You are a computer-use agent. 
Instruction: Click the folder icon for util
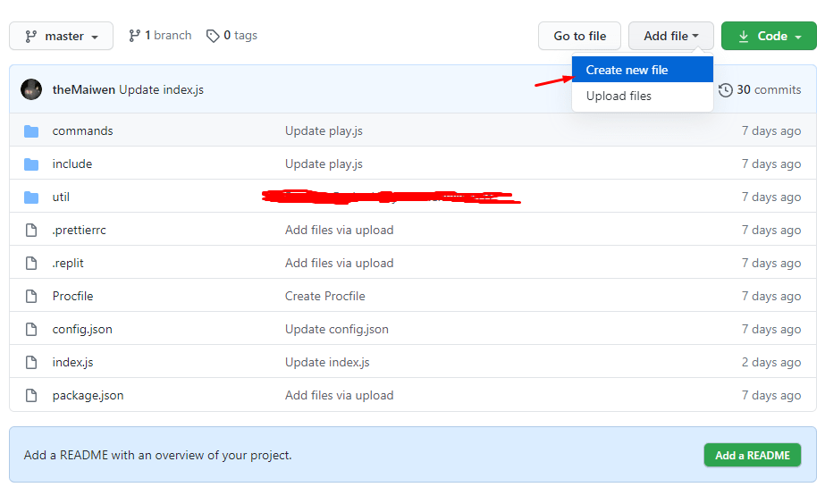(31, 197)
